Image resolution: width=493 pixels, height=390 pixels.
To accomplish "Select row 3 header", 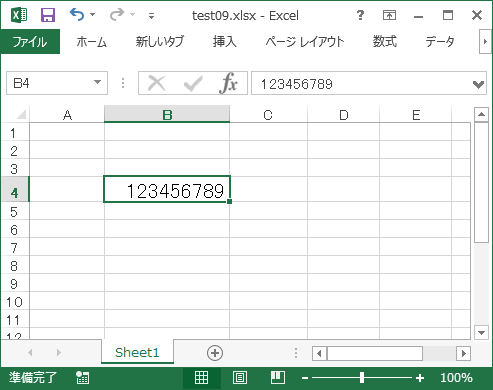I will (14, 169).
